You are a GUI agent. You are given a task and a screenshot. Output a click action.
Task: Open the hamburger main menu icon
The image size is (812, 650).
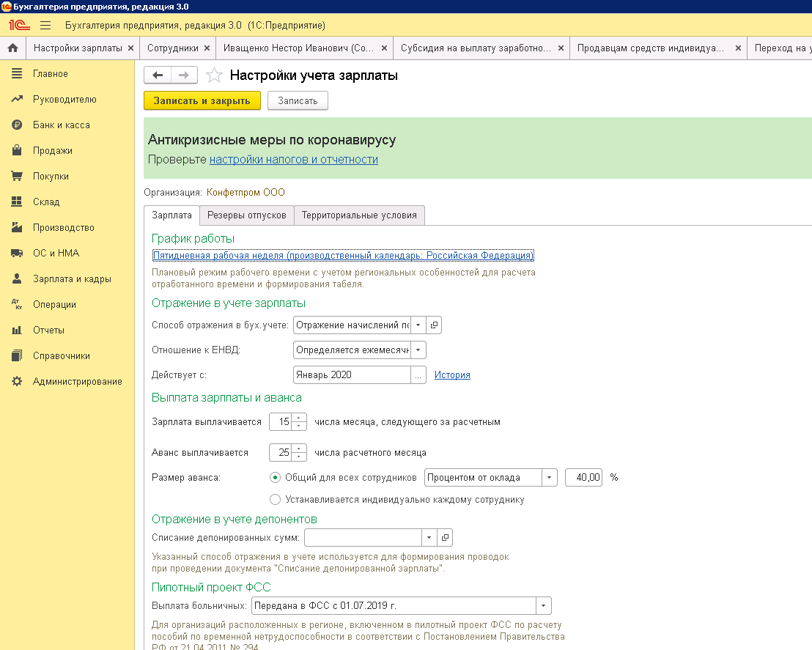45,26
